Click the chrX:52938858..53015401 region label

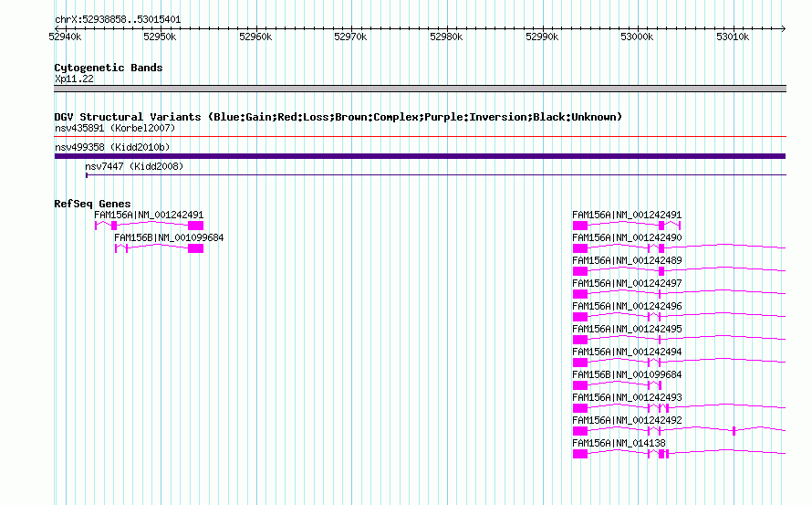click(x=118, y=20)
